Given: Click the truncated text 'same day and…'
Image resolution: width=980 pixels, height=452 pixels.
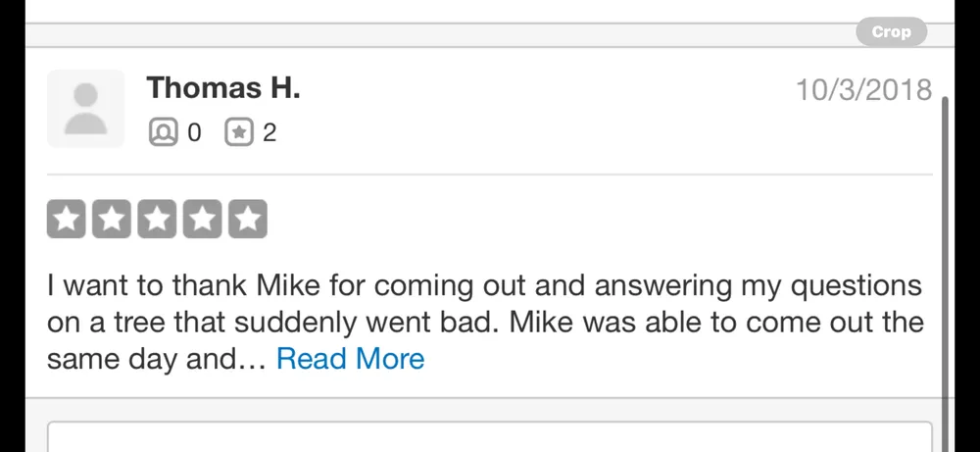Looking at the screenshot, I should coord(157,359).
